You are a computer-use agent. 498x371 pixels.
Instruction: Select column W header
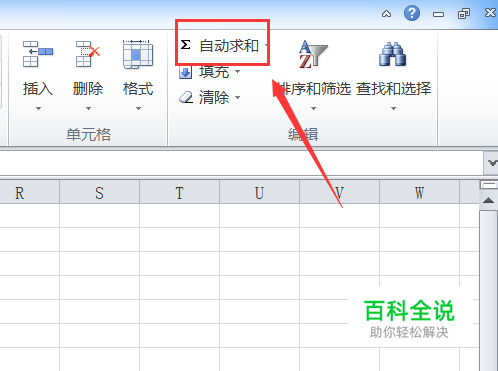click(419, 192)
